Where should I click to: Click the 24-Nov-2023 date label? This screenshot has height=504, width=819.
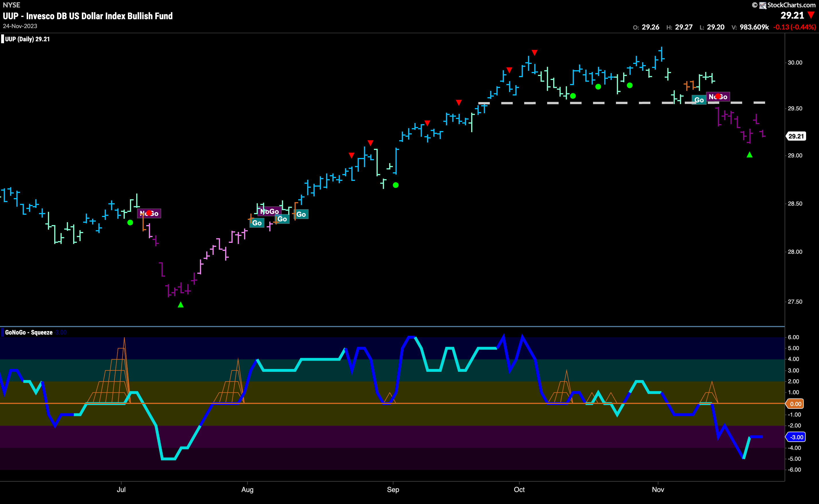tap(20, 26)
